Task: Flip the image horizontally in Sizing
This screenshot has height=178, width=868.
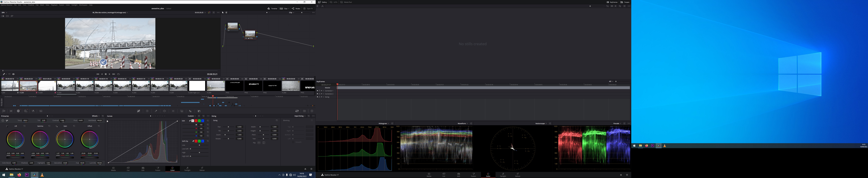Action: [259, 143]
